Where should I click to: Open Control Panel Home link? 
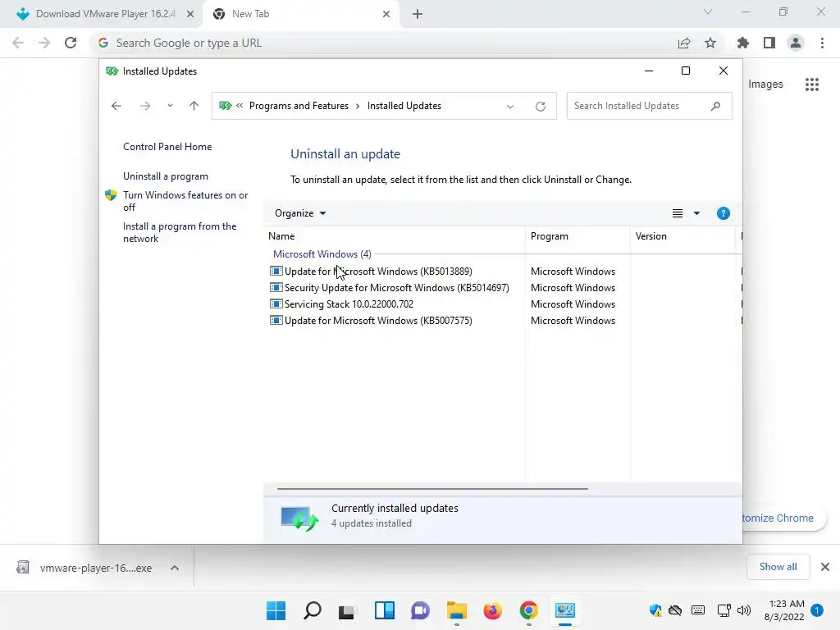coord(167,147)
